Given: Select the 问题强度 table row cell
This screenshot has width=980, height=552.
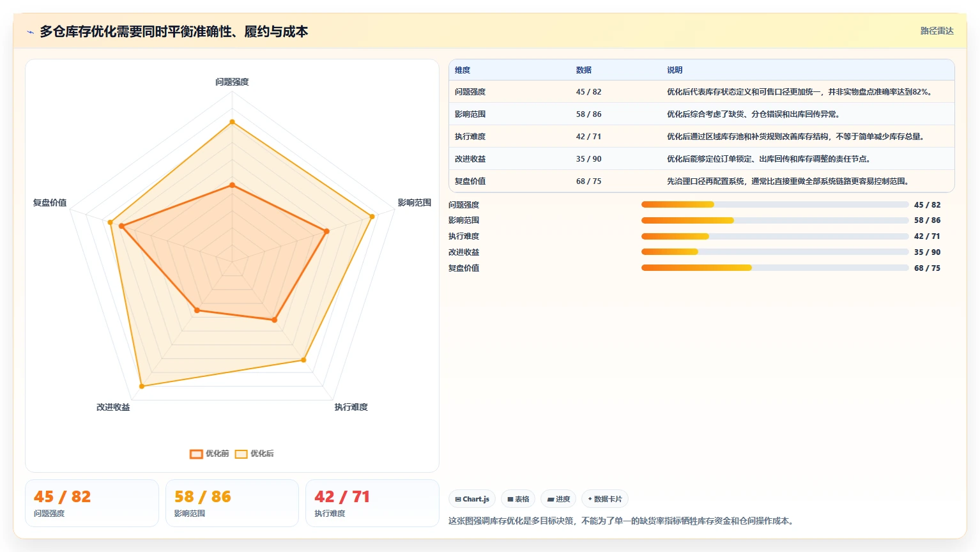Looking at the screenshot, I should tap(470, 92).
